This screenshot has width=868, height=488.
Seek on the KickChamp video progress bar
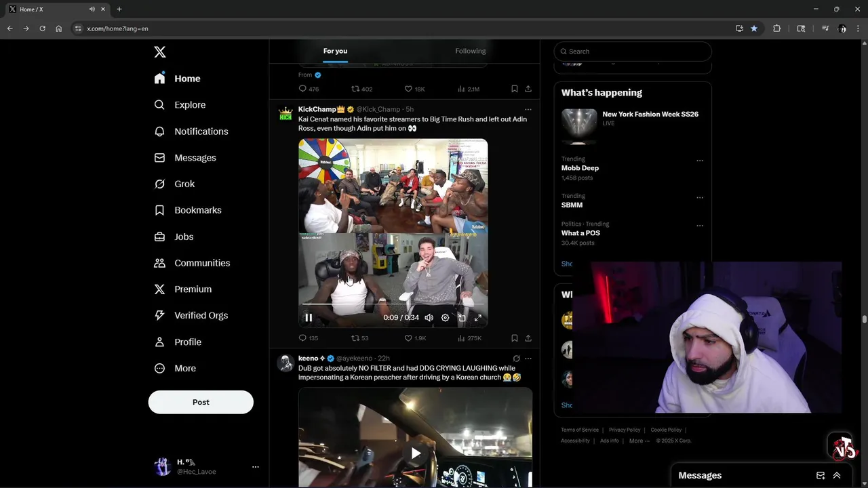point(393,304)
